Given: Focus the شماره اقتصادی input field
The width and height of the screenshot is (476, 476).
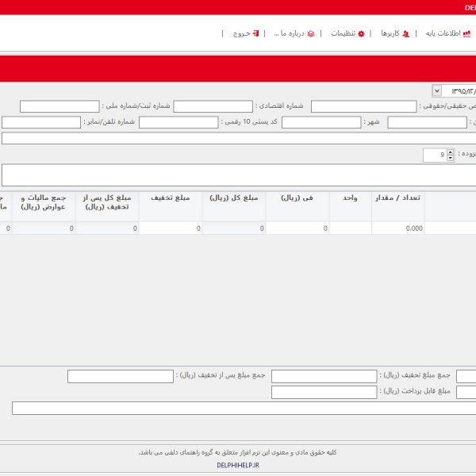Looking at the screenshot, I should tap(213, 106).
